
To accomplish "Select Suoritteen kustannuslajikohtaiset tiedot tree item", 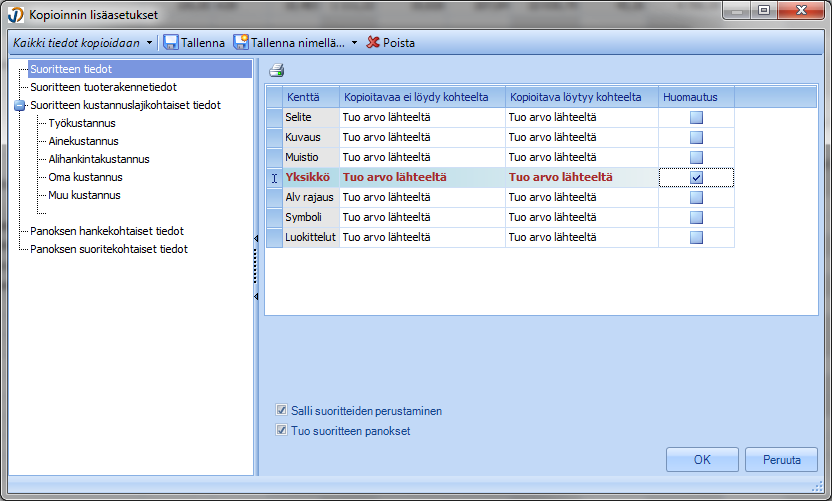I will point(125,105).
